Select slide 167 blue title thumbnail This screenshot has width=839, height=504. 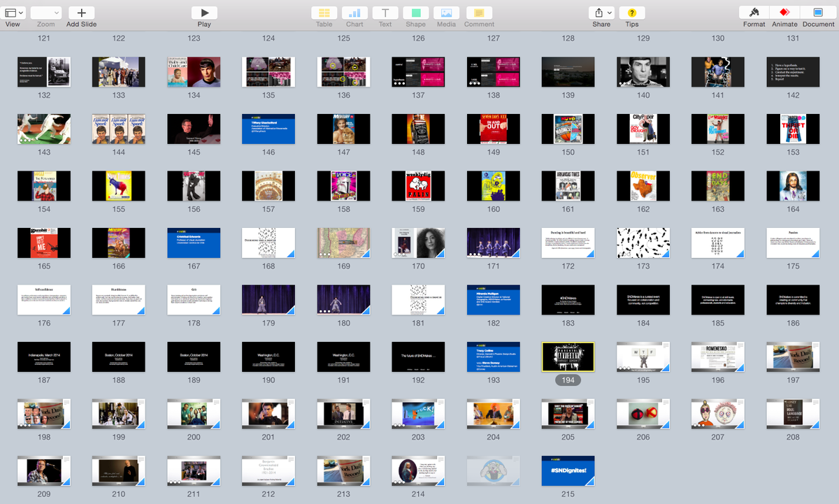[194, 243]
